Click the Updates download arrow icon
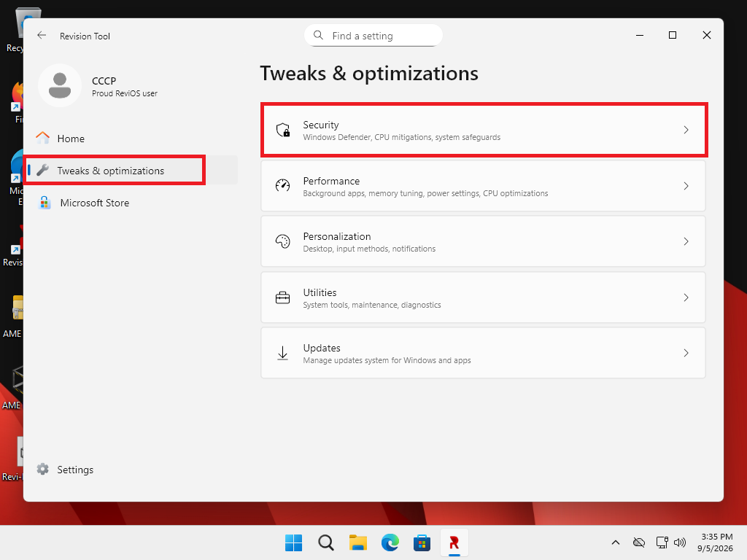747x560 pixels. (x=283, y=353)
